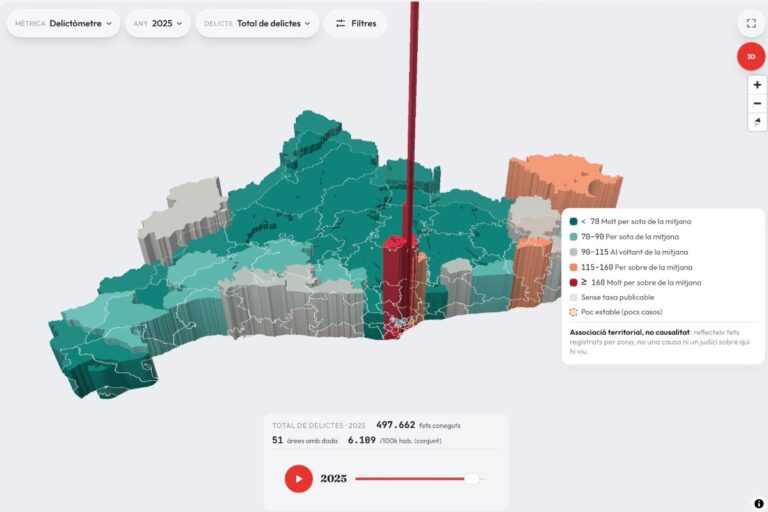Image resolution: width=768 pixels, height=512 pixels.
Task: Click the tall red Barcelona column on map
Action: pyautogui.click(x=410, y=122)
